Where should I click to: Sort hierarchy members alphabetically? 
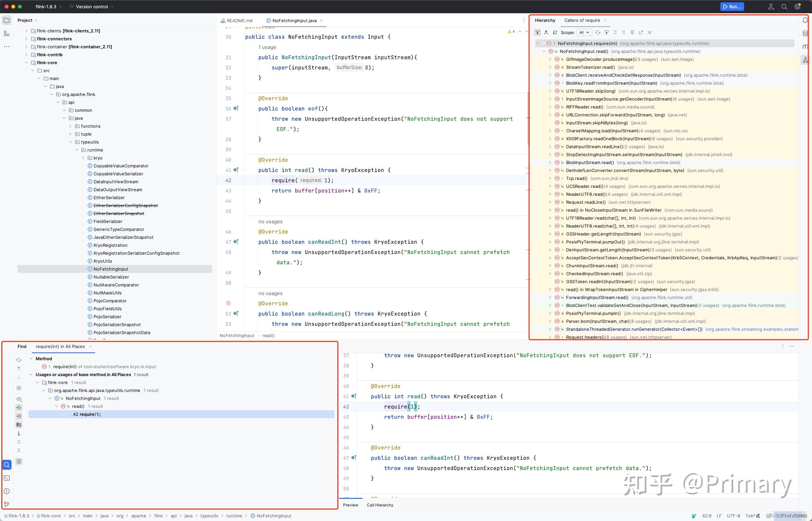pos(555,32)
